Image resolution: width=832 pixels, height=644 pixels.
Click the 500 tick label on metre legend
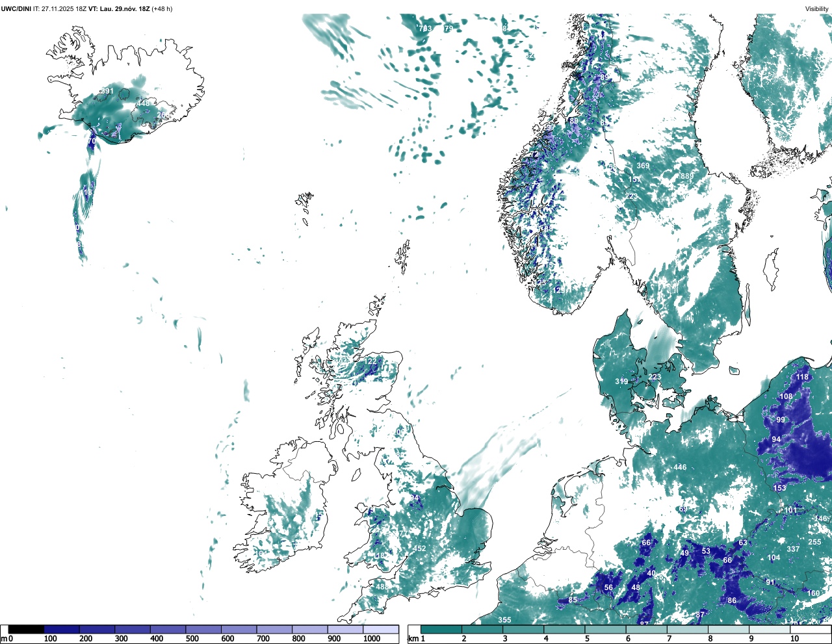click(192, 639)
